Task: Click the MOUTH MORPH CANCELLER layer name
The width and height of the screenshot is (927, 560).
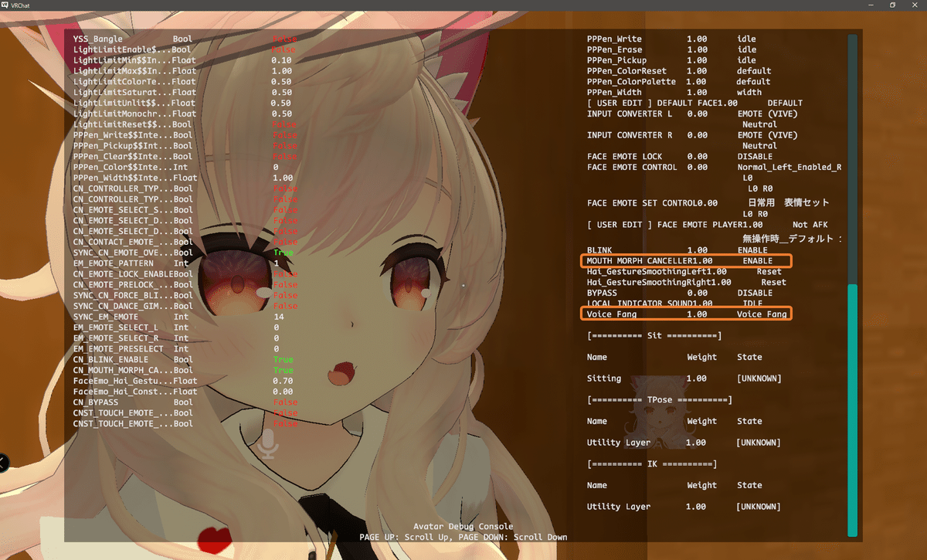Action: [x=640, y=261]
